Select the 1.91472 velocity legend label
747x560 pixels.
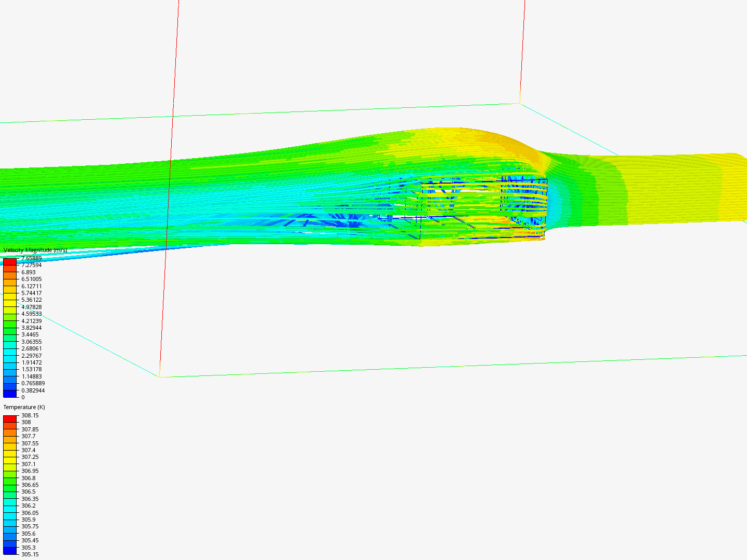point(31,363)
